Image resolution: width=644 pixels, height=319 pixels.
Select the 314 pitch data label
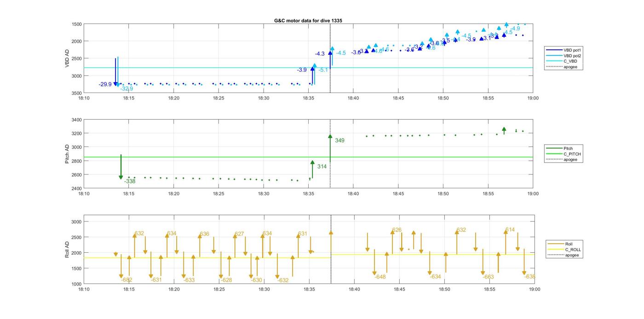coord(322,167)
